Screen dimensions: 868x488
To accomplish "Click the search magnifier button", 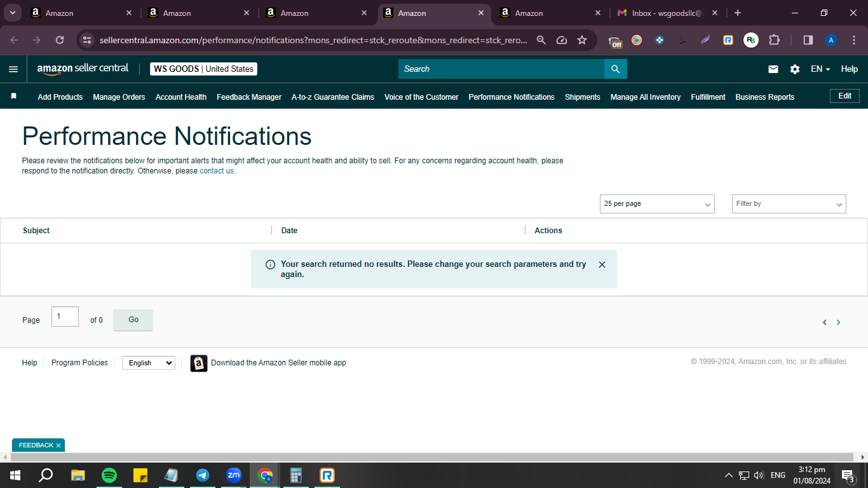I will pos(615,69).
